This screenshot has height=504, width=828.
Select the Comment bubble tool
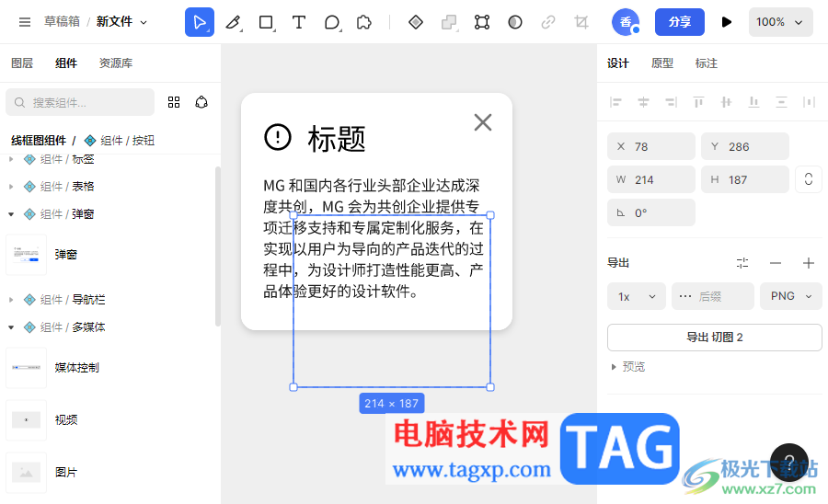coord(332,22)
